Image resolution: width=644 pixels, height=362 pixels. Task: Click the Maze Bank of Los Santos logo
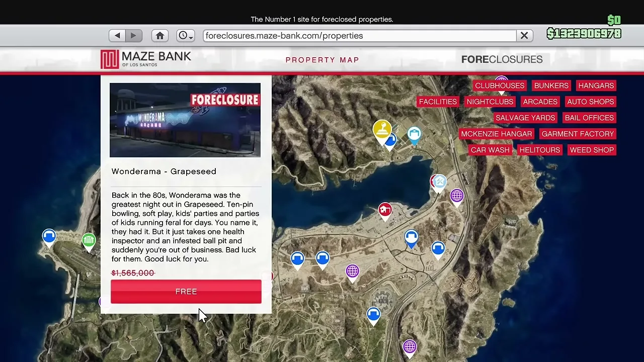[146, 59]
